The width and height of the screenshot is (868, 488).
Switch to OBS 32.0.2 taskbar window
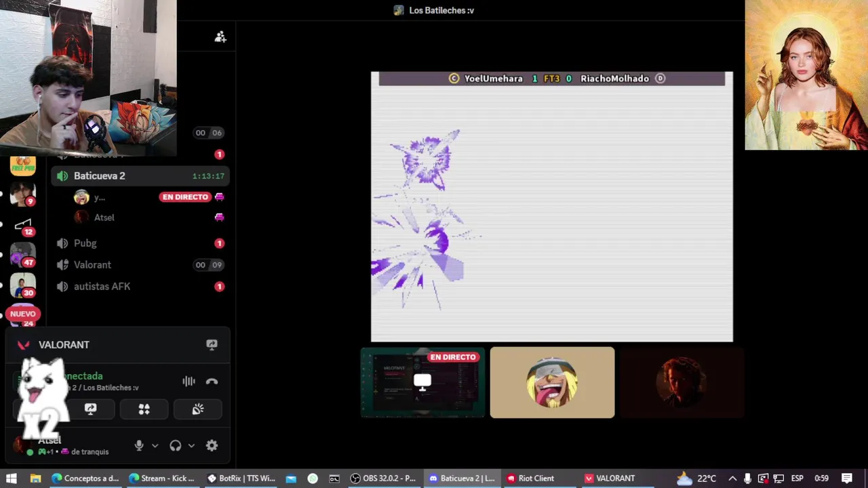click(x=384, y=479)
